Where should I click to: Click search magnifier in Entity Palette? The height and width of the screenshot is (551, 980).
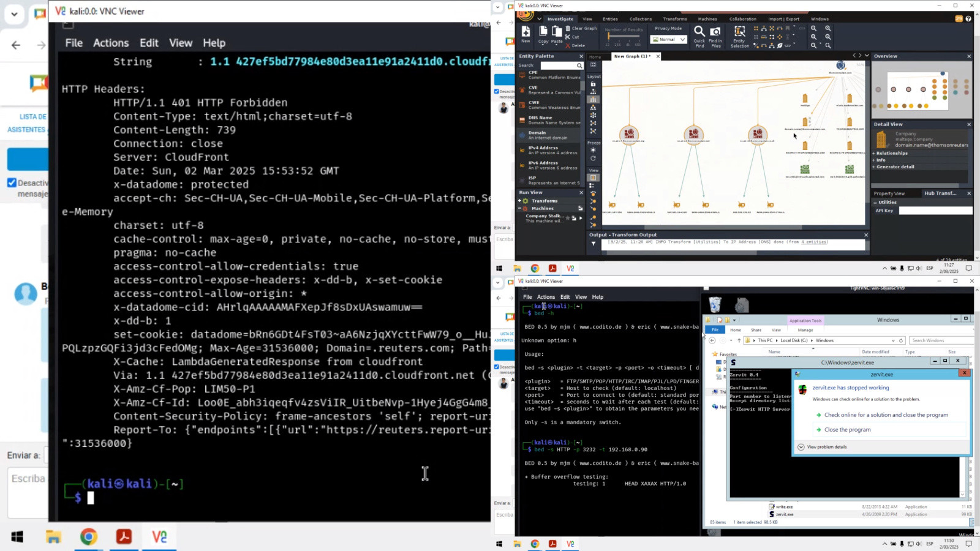(579, 66)
